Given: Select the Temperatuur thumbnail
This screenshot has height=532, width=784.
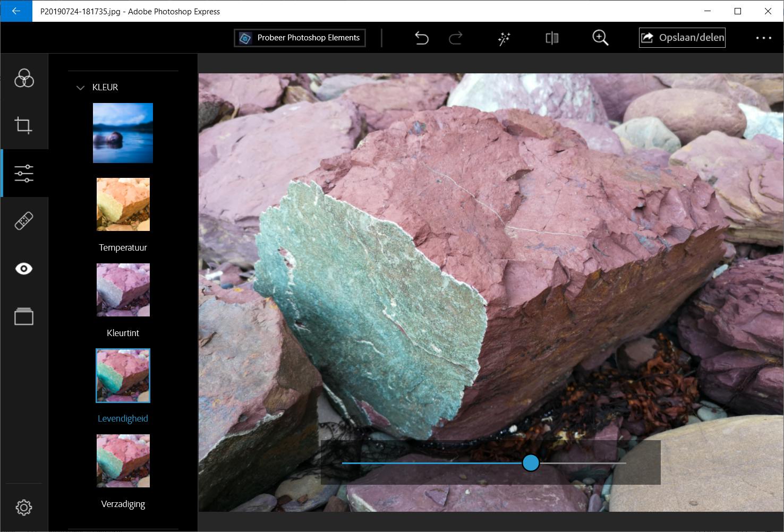Looking at the screenshot, I should click(x=123, y=204).
